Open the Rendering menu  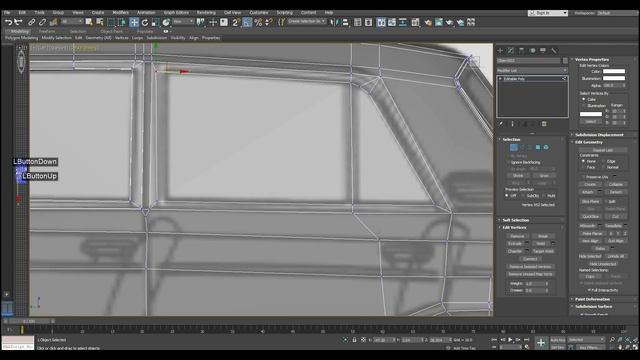pos(206,13)
